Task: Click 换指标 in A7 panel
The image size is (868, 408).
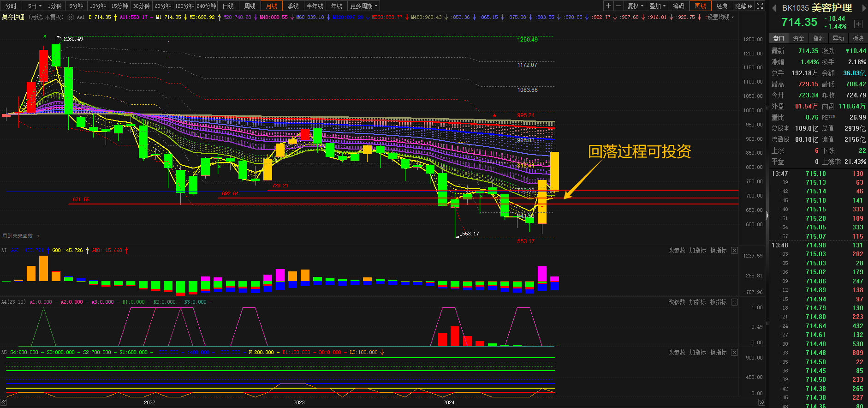Action: 718,250
